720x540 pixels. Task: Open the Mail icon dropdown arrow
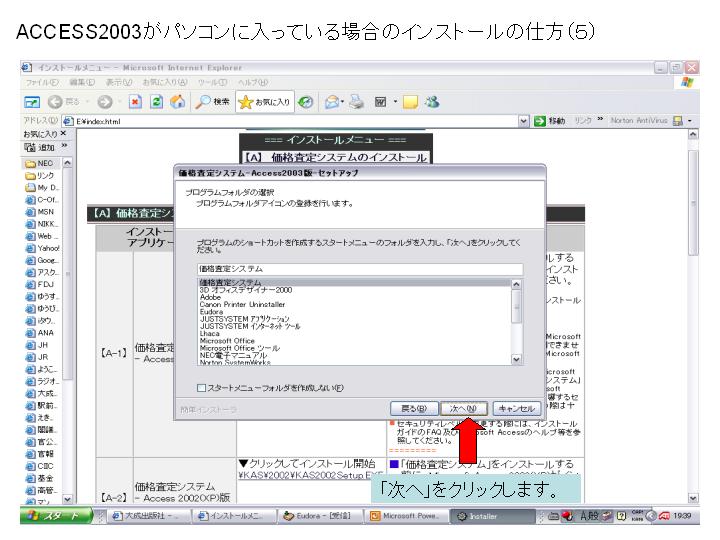(343, 102)
